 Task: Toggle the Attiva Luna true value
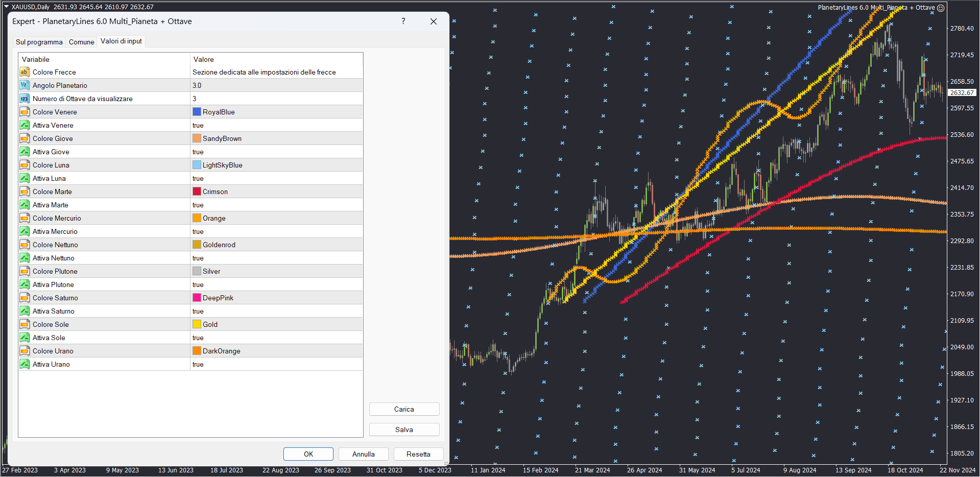click(276, 178)
